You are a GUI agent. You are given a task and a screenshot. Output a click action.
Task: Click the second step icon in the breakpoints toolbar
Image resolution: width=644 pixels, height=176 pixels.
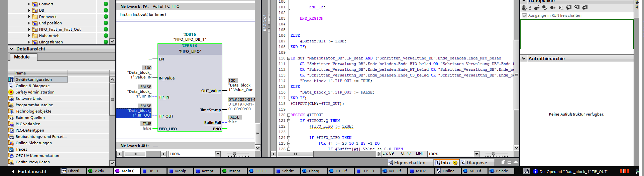(577, 8)
